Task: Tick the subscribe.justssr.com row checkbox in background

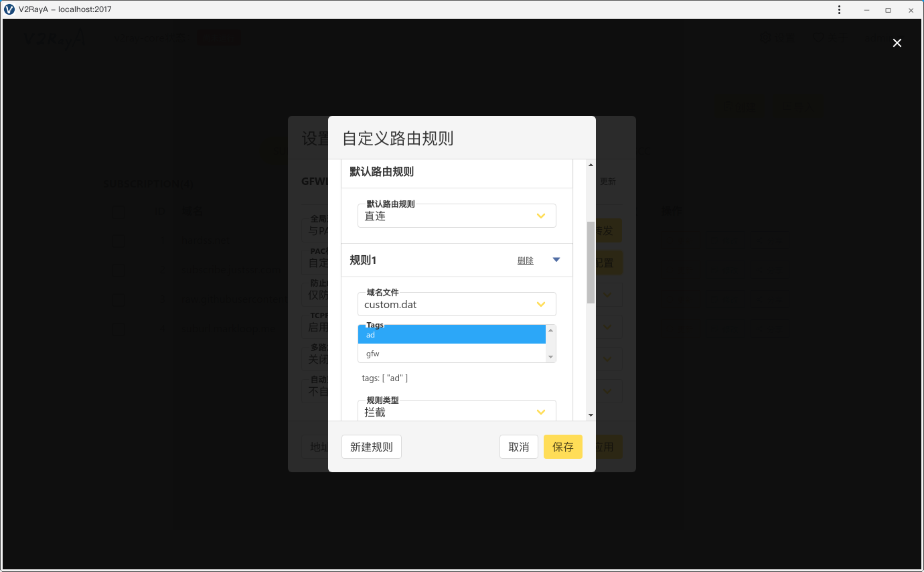Action: (119, 270)
